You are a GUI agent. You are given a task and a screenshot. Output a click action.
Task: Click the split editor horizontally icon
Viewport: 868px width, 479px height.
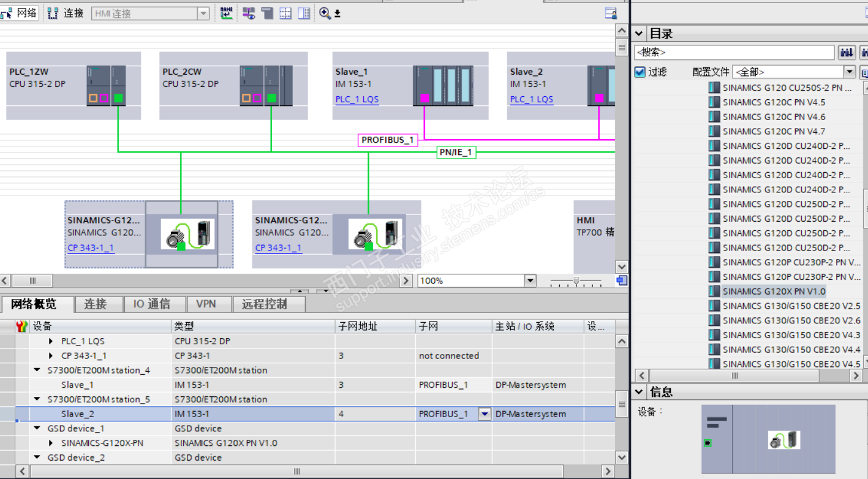285,13
